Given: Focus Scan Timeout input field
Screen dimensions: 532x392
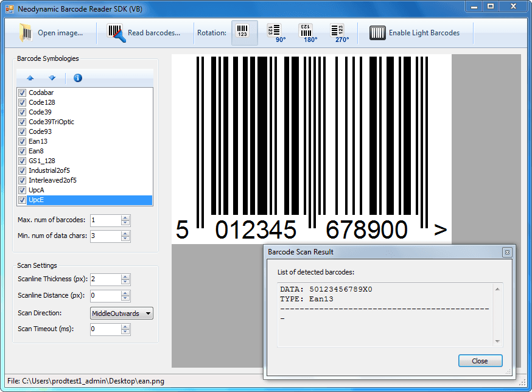Looking at the screenshot, I should [x=105, y=329].
